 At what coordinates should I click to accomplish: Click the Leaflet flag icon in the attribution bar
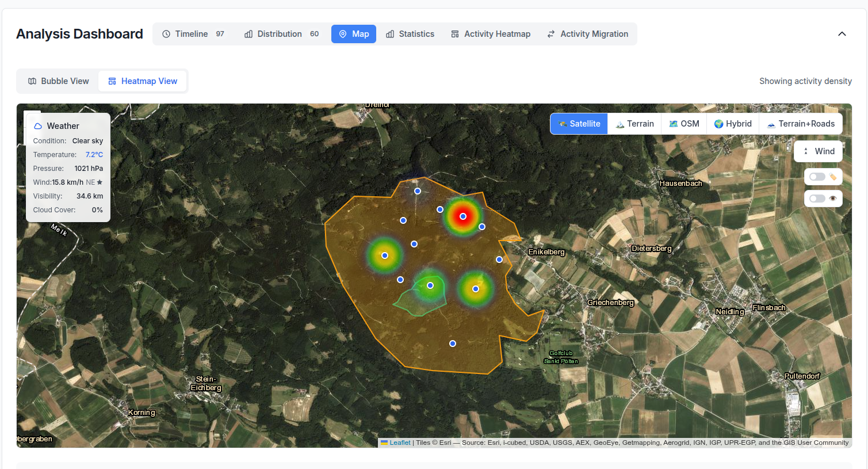point(384,442)
